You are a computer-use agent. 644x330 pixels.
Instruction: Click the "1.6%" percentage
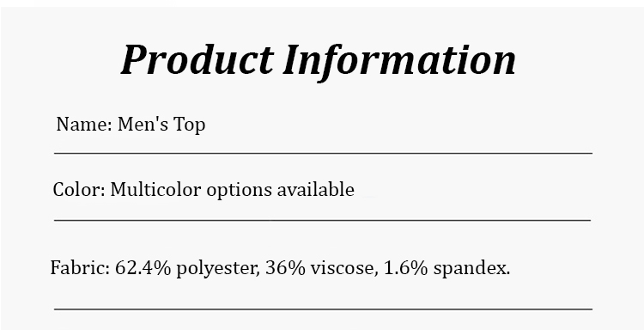pyautogui.click(x=406, y=268)
